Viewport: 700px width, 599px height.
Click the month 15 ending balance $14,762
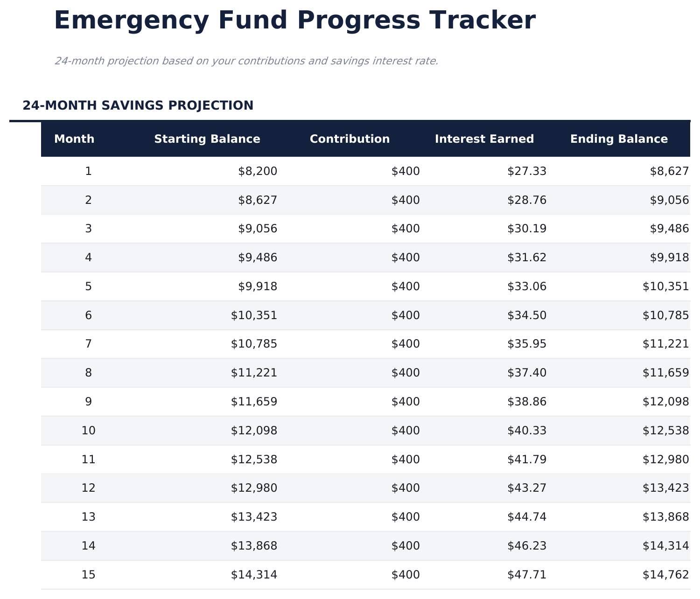pyautogui.click(x=665, y=575)
